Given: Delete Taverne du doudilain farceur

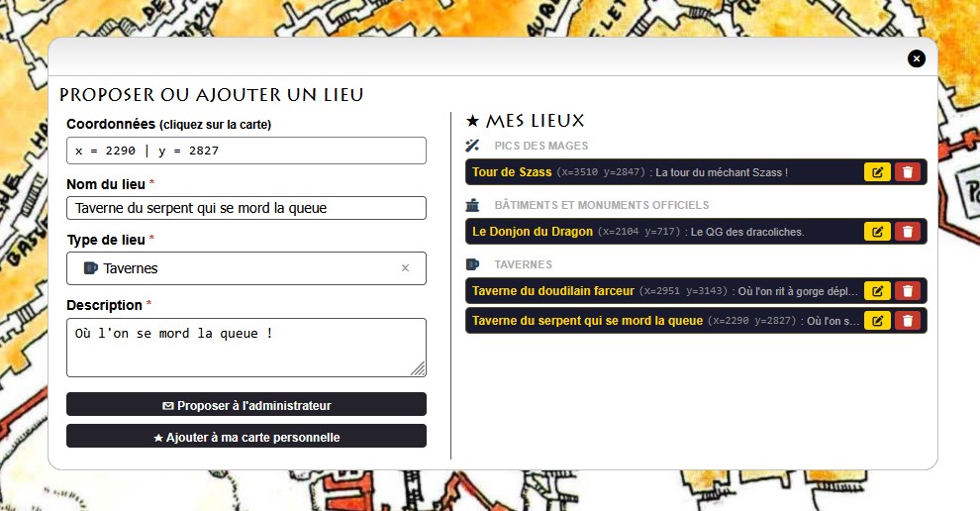Looking at the screenshot, I should tap(907, 291).
